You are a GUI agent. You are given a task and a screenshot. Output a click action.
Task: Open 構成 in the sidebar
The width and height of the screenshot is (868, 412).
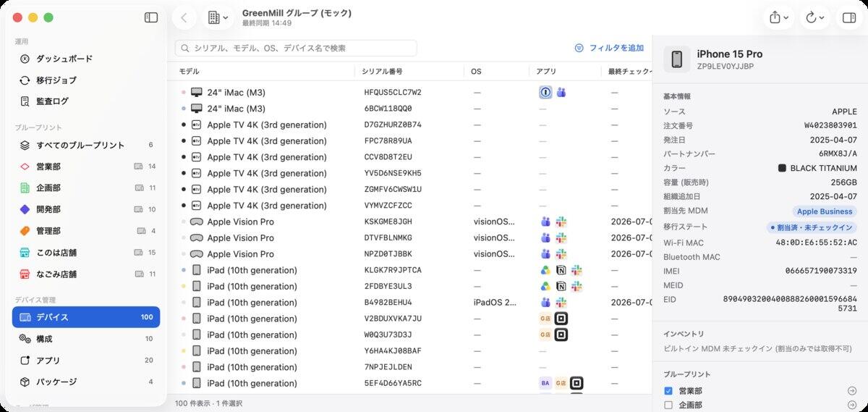point(86,339)
